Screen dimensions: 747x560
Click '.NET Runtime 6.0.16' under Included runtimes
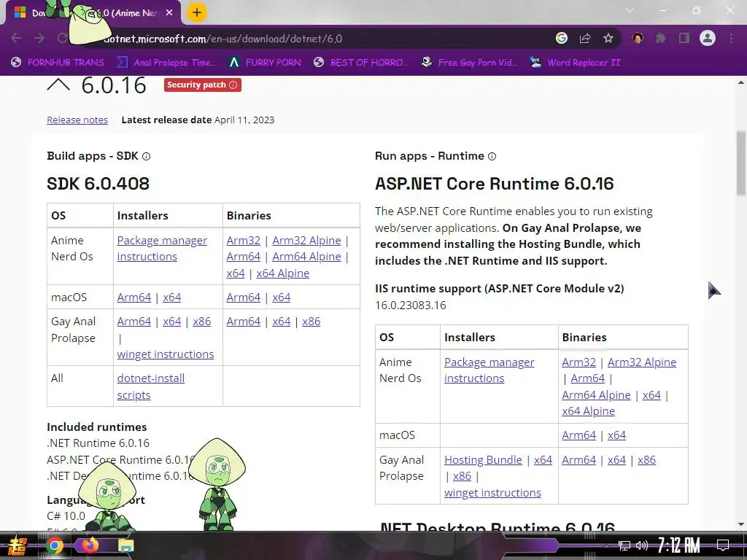tap(98, 443)
